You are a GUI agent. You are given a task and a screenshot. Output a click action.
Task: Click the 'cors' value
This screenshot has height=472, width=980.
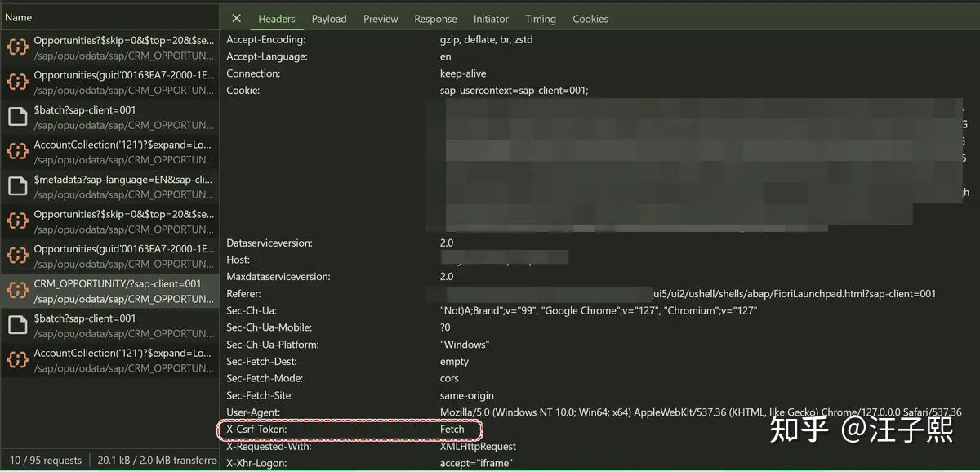tap(449, 378)
